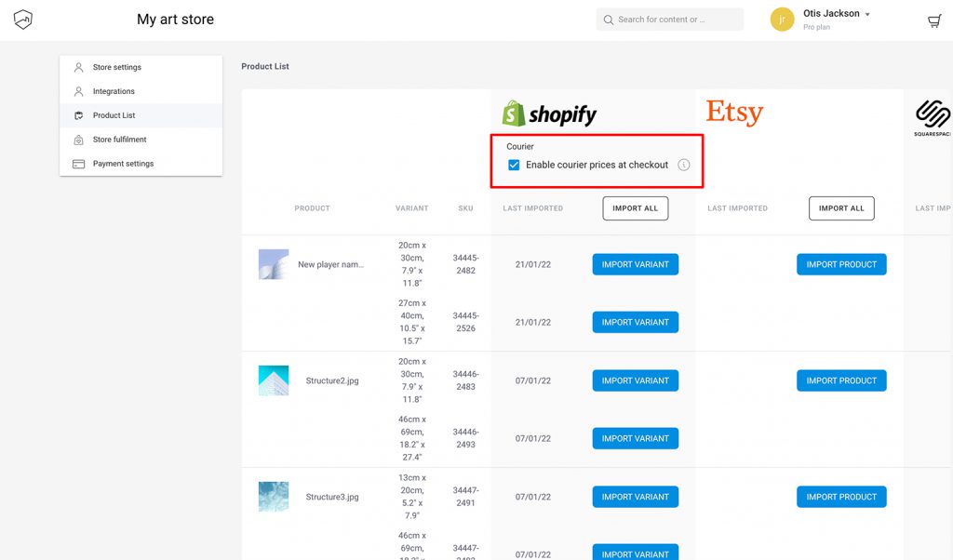953x560 pixels.
Task: Open Integrations menu item
Action: coord(141,92)
